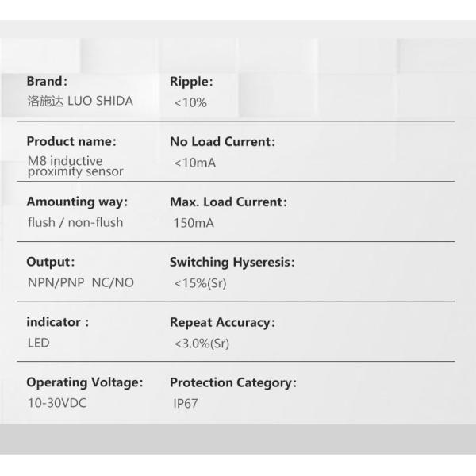Screen dimensions: 476x476
Task: Click the LED indicator value
Action: [x=38, y=343]
